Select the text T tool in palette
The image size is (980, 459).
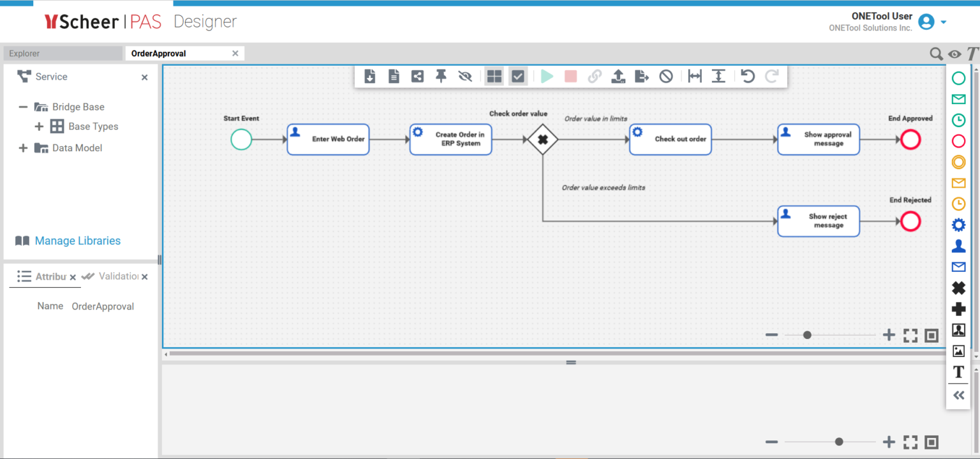[x=958, y=372]
